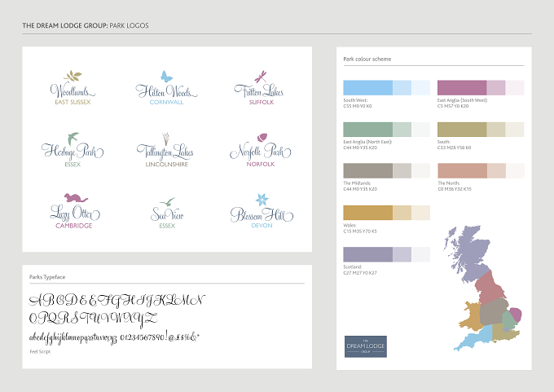This screenshot has width=554, height=392.
Task: Click the Sea View script wordmark
Action: point(167,214)
